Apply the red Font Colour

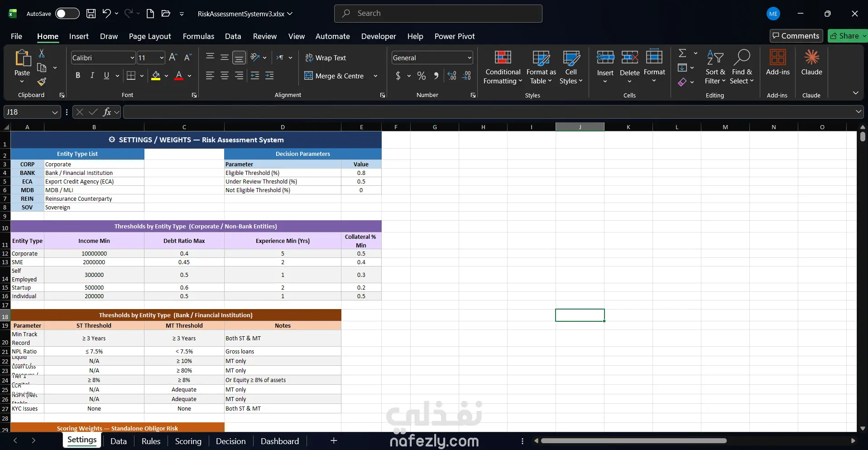179,76
